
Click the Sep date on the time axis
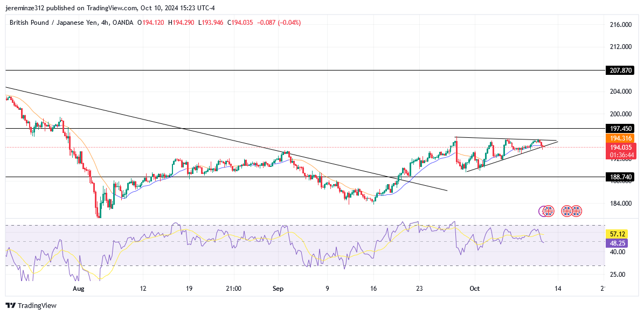pos(278,289)
